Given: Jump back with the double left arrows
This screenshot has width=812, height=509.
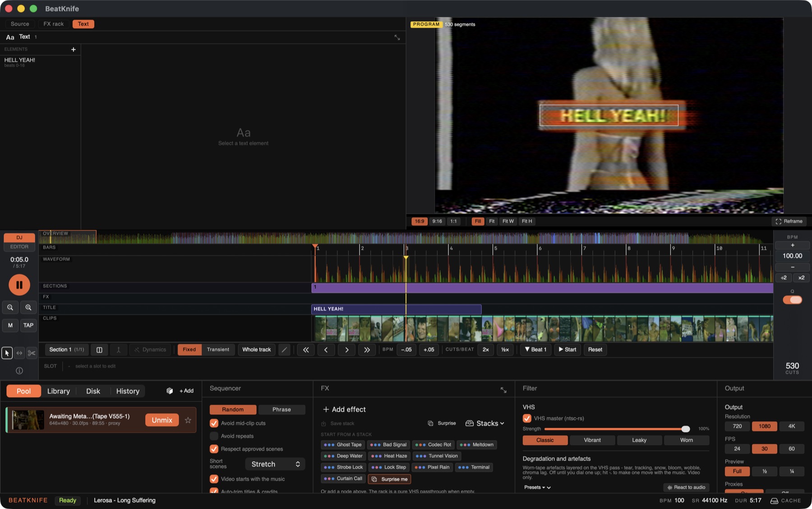Looking at the screenshot, I should [x=306, y=350].
